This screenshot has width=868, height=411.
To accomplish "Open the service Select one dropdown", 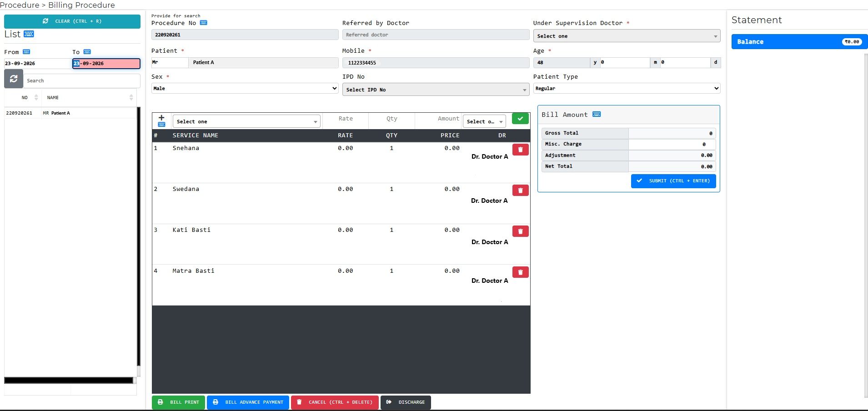I will (x=246, y=121).
